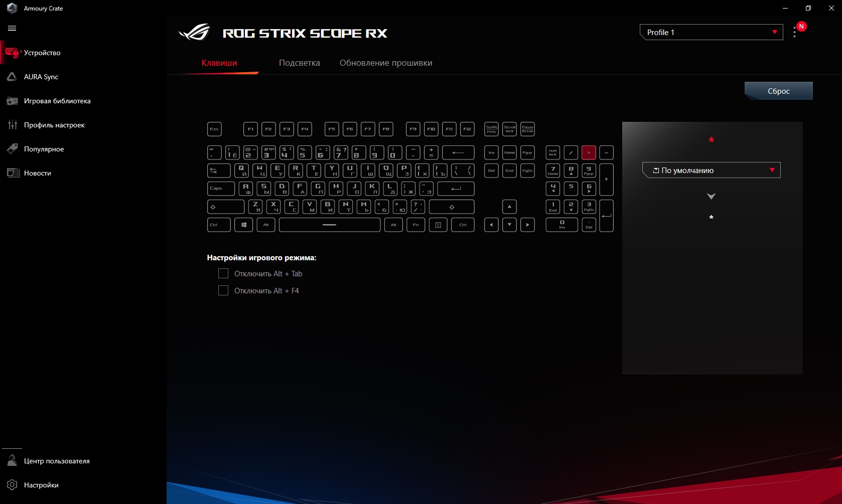Select the Fn key
Screen dimensions: 842x504
[415, 225]
